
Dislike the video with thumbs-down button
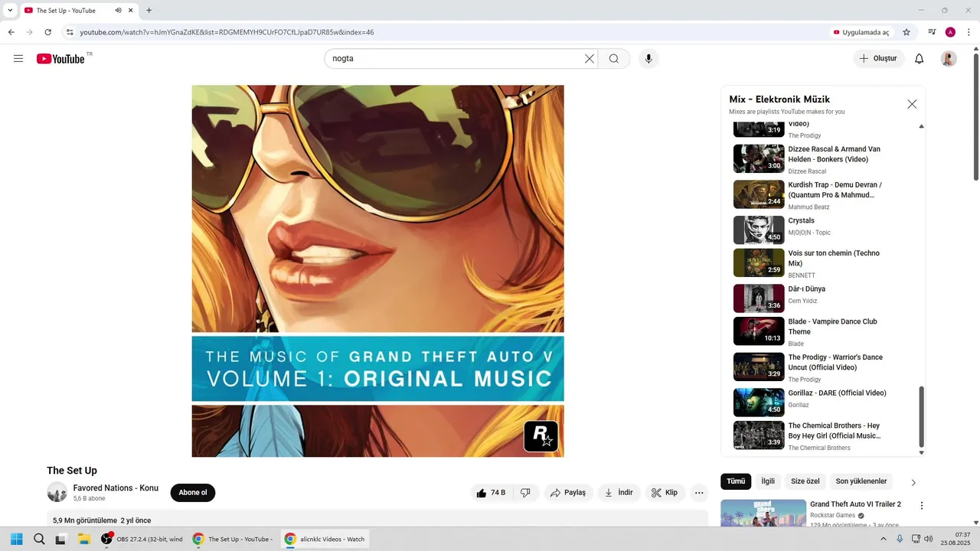click(x=526, y=493)
